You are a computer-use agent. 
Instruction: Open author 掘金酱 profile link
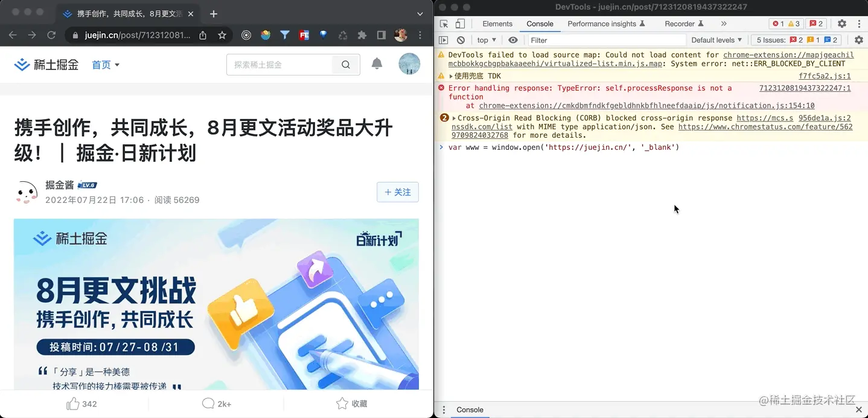point(59,185)
